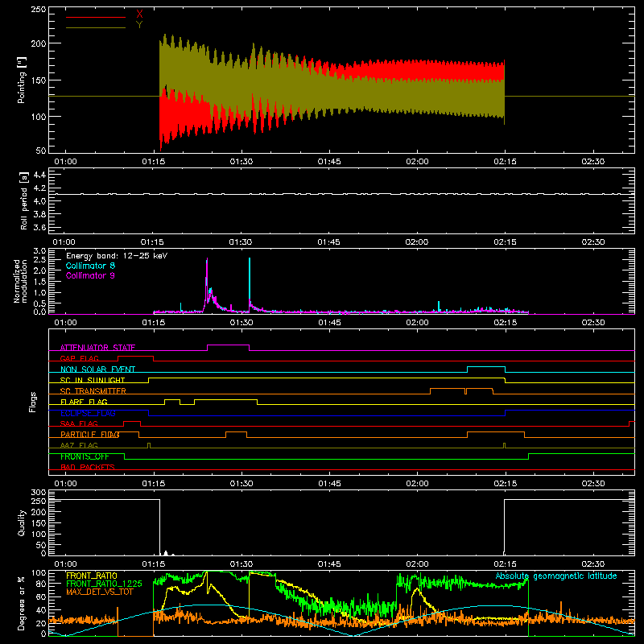Click the raised GAP_FLAG segment

coord(135,356)
